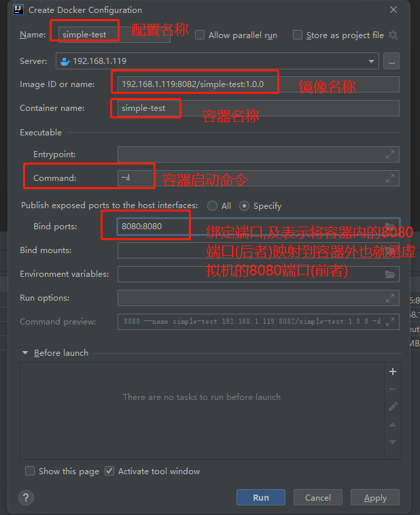The width and height of the screenshot is (420, 515).
Task: Uncheck Activate tool window checkbox
Action: click(x=109, y=471)
